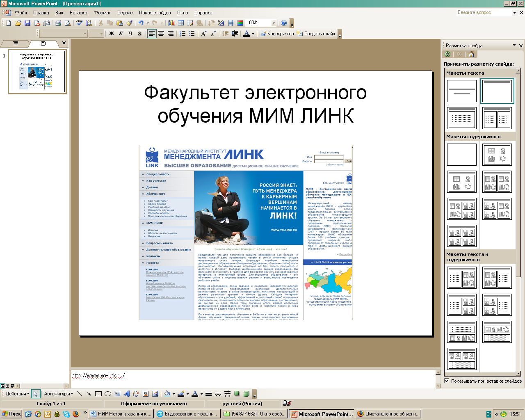525x420 pixels.
Task: Toggle underline formatting (Ч)
Action: pyautogui.click(x=130, y=34)
